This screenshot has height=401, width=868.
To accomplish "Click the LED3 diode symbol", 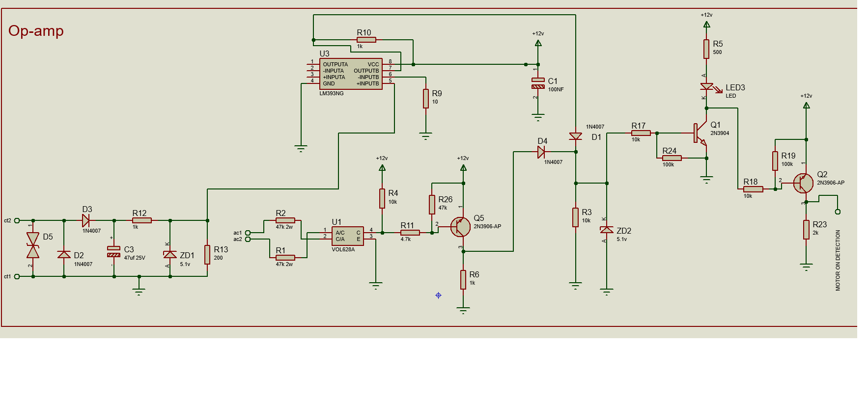I will click(x=707, y=87).
